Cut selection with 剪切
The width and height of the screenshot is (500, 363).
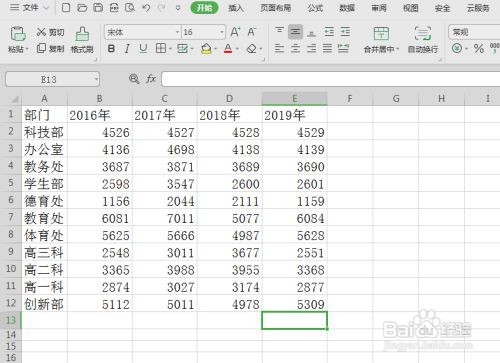point(50,32)
